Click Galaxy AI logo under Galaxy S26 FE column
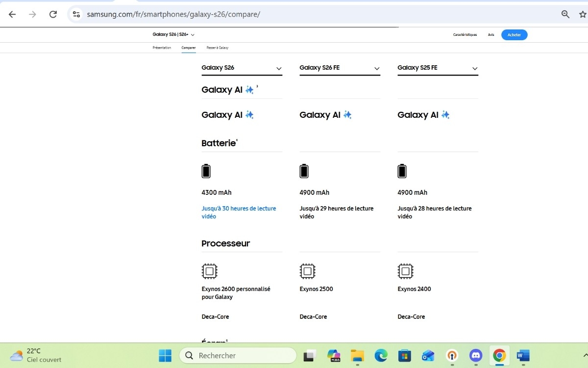The image size is (588, 368). pyautogui.click(x=326, y=115)
